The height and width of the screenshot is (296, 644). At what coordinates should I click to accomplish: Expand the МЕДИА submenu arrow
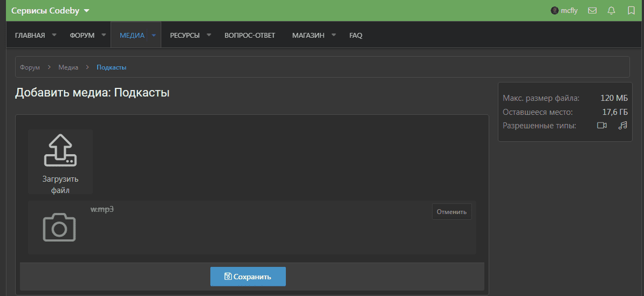coord(154,35)
